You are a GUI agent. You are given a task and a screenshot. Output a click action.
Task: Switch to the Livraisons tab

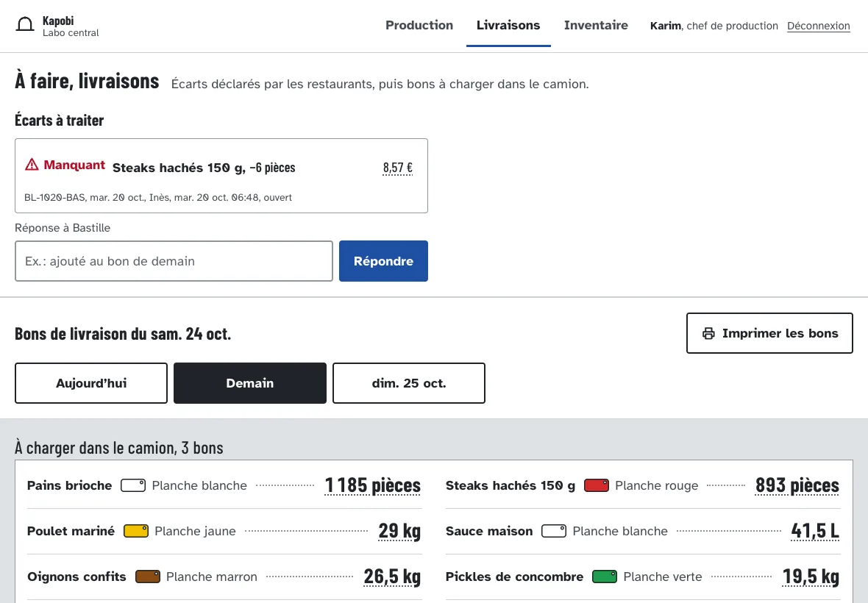[x=508, y=26]
